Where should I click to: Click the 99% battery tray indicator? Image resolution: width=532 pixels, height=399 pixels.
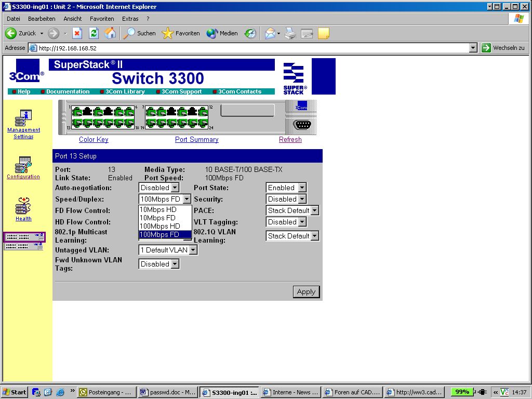[x=462, y=392]
